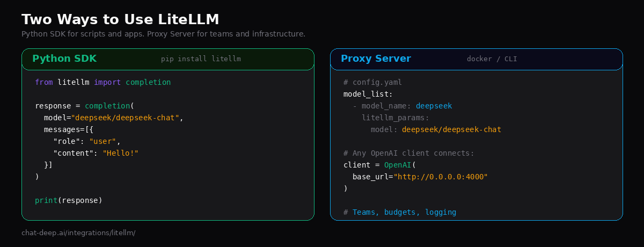Select the 'Proxy Server' panel title

(376, 59)
